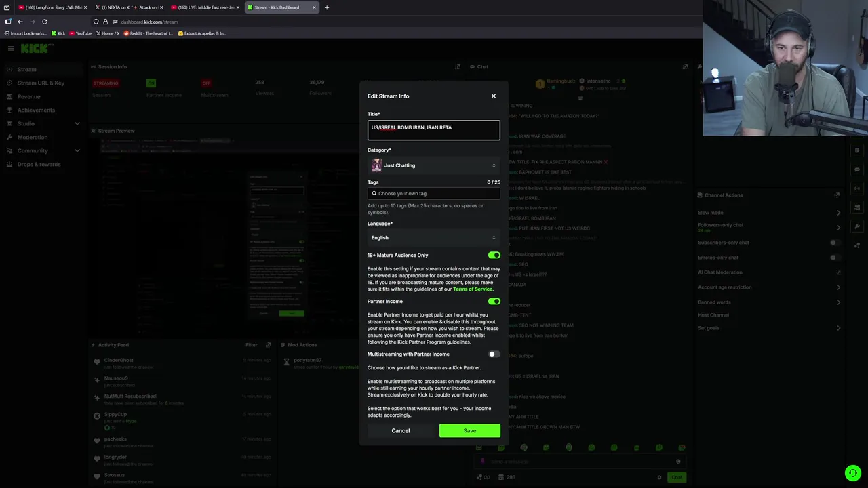
Task: Collapse the chat leaderboard arrow under flamingbudz
Action: click(x=580, y=98)
